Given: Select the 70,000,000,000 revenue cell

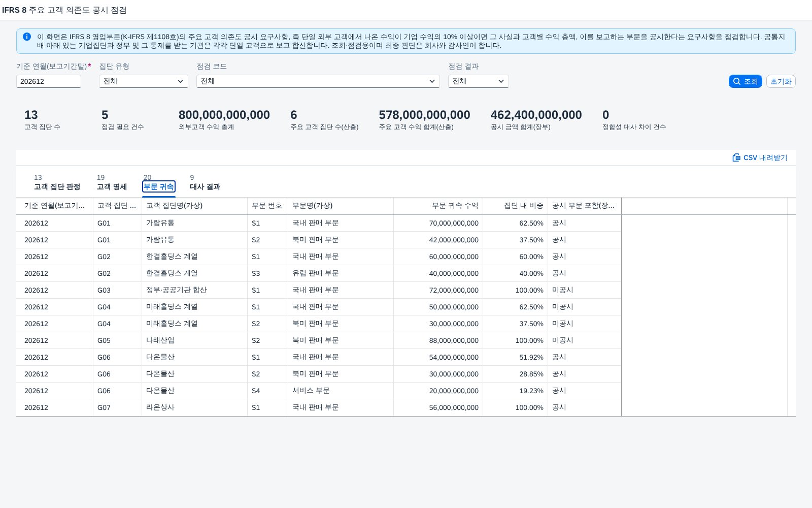Looking at the screenshot, I should click(x=438, y=223).
